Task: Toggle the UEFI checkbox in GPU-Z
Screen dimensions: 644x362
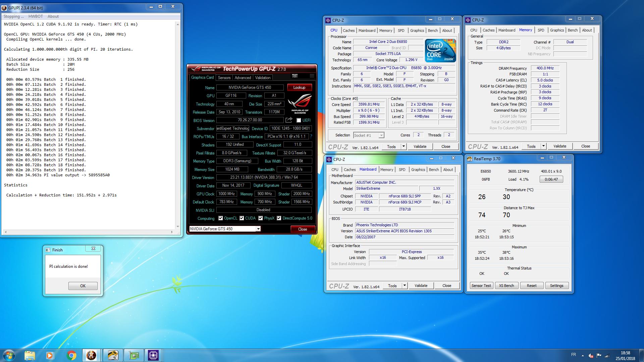Action: [299, 120]
